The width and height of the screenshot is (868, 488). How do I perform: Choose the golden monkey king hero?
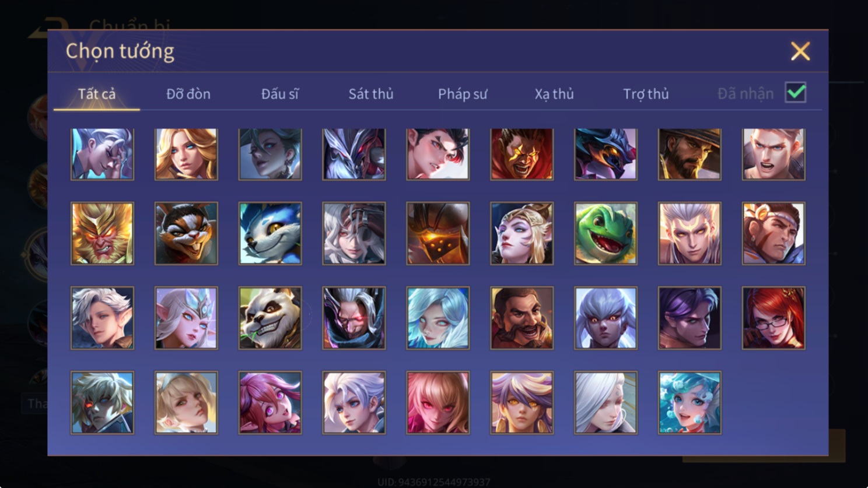tap(102, 233)
